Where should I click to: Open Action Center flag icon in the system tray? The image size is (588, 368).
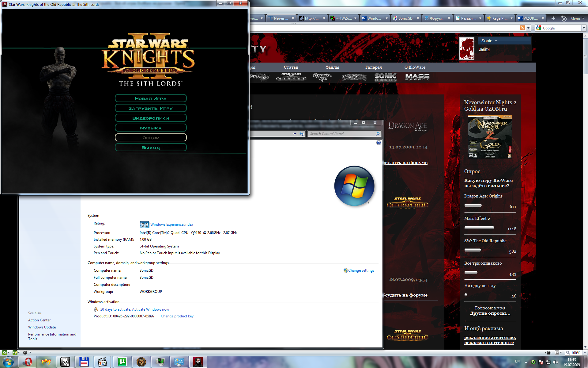(x=541, y=362)
